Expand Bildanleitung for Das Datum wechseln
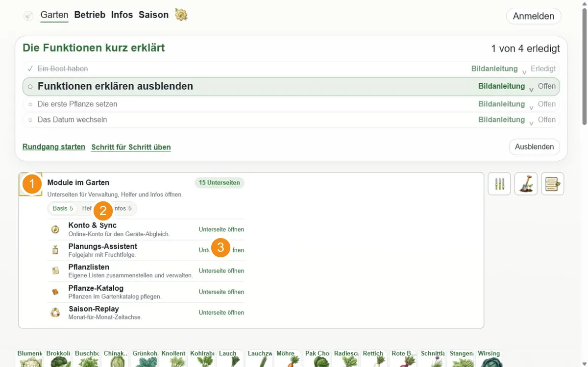 pos(506,120)
